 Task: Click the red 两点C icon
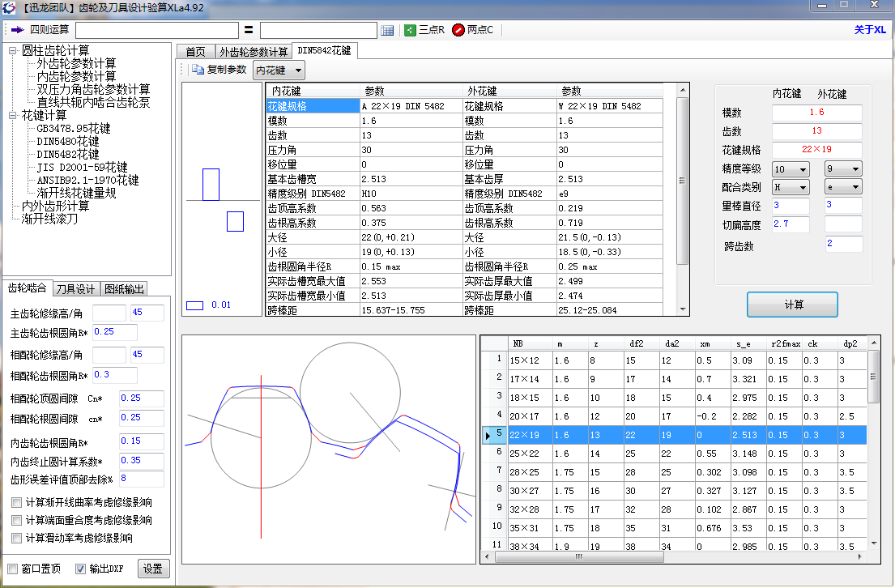[x=458, y=30]
